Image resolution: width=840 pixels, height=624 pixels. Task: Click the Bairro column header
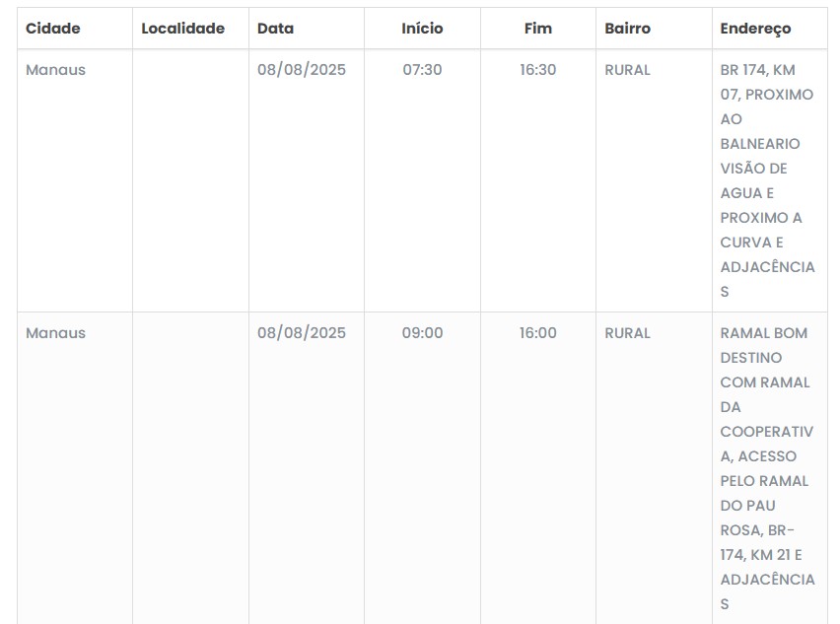(x=628, y=29)
